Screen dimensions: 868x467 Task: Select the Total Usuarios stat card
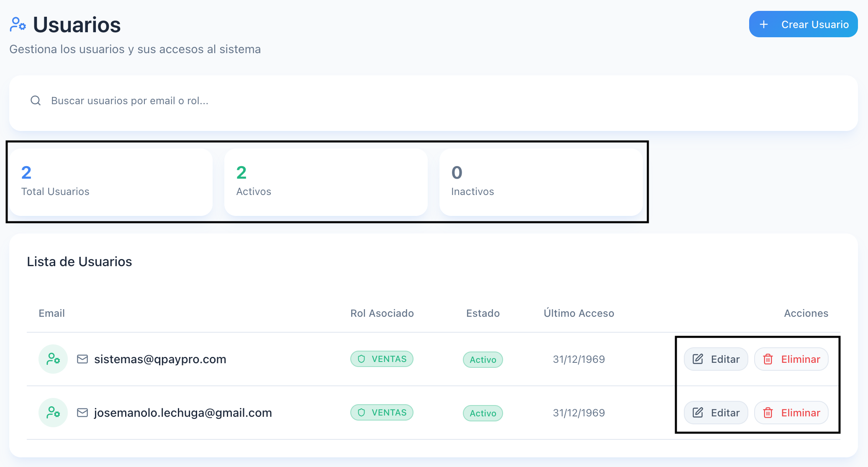tap(111, 182)
